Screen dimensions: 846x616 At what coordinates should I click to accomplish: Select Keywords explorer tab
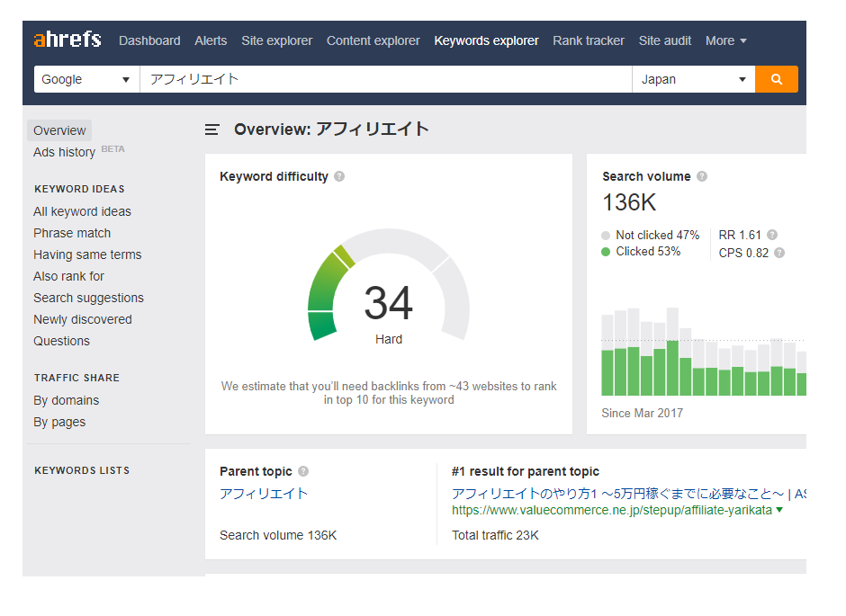point(486,40)
